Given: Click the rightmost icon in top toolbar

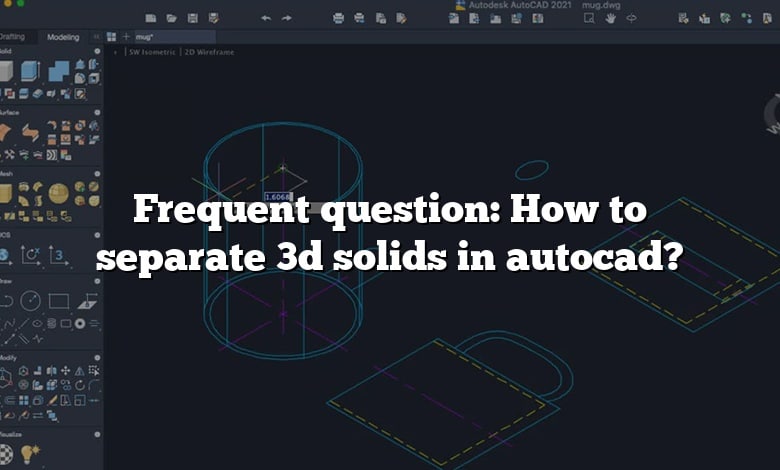Looking at the screenshot, I should [767, 18].
